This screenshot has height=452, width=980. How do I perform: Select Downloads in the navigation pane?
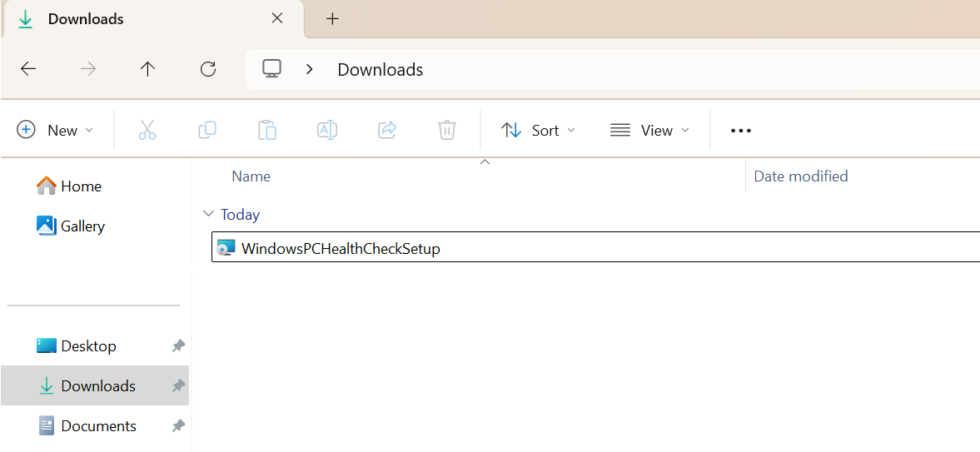click(x=94, y=385)
